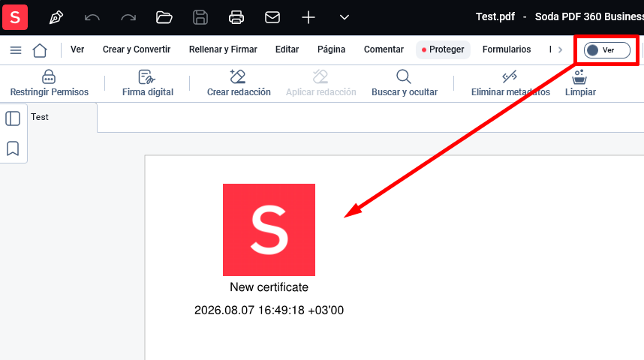Undo the last action
Screen dimensions: 644x360
(x=92, y=17)
